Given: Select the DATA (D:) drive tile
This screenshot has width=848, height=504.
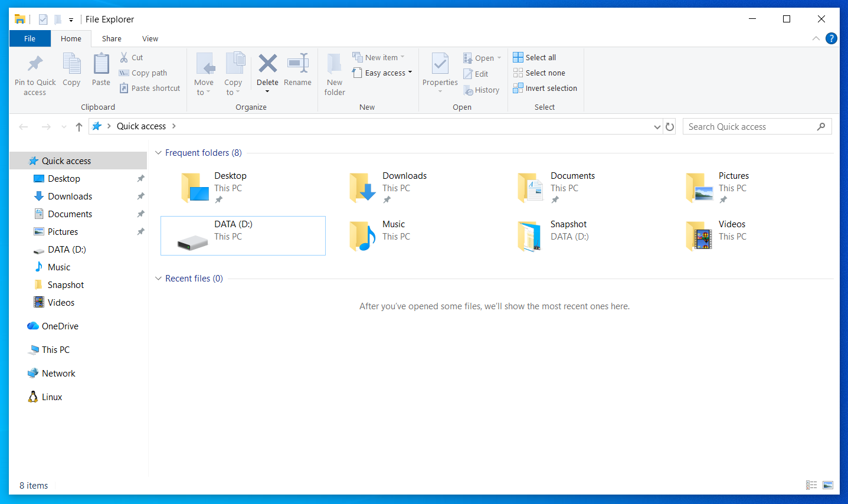Looking at the screenshot, I should tap(243, 235).
